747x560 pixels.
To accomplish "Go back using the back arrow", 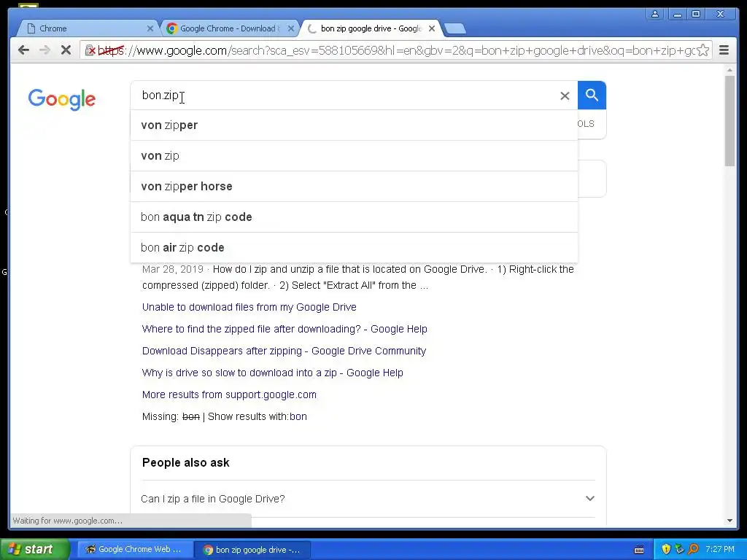I will pyautogui.click(x=23, y=50).
